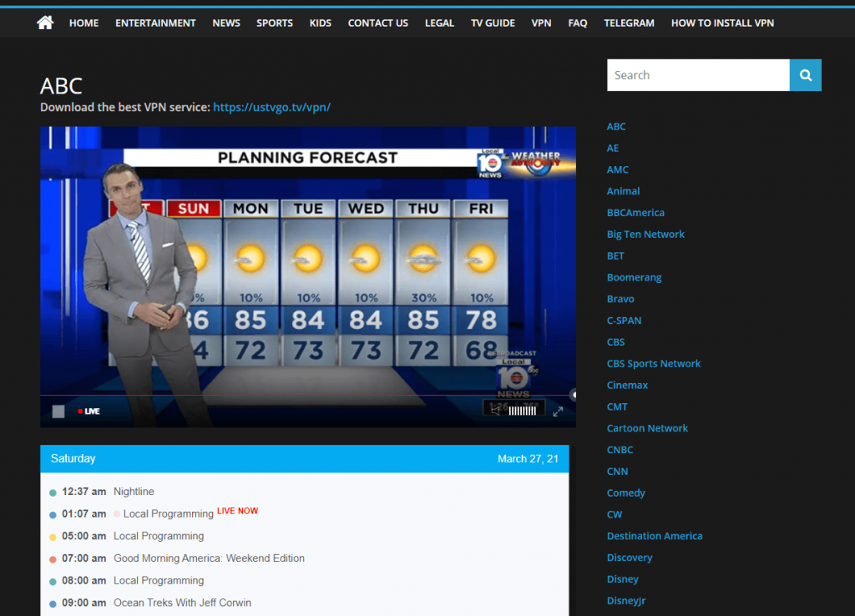This screenshot has height=616, width=855.
Task: Open the HOME menu item
Action: [x=84, y=23]
